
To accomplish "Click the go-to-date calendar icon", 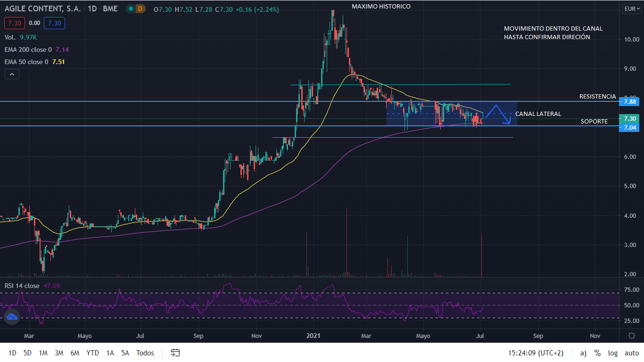I will click(175, 353).
